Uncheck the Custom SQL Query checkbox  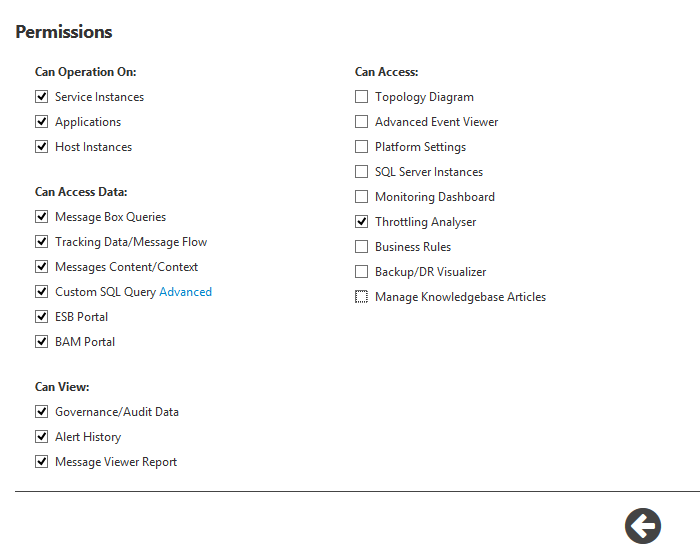(x=42, y=292)
